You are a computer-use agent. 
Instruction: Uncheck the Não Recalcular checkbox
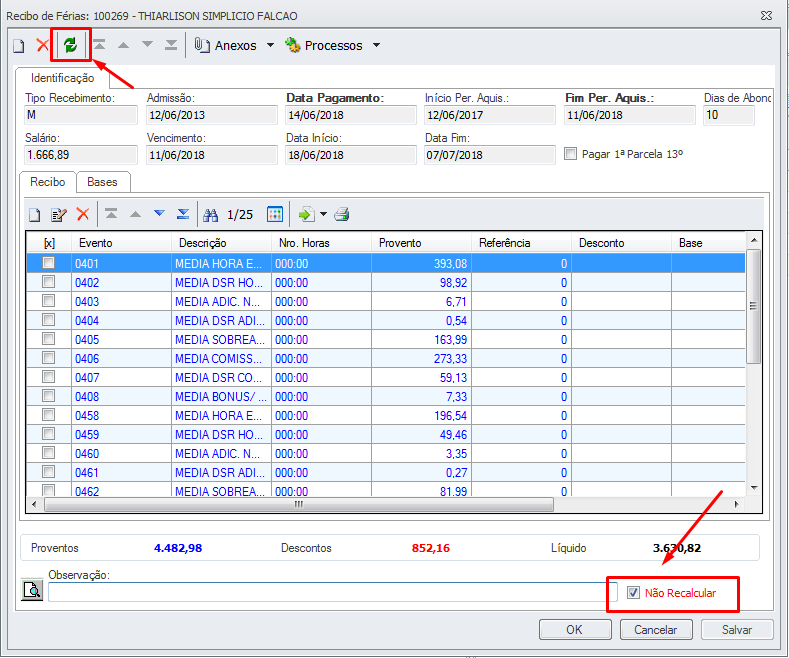click(633, 593)
